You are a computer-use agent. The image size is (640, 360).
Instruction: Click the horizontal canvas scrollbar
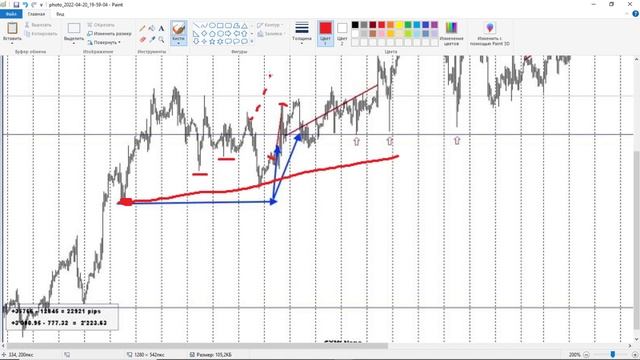click(x=198, y=346)
